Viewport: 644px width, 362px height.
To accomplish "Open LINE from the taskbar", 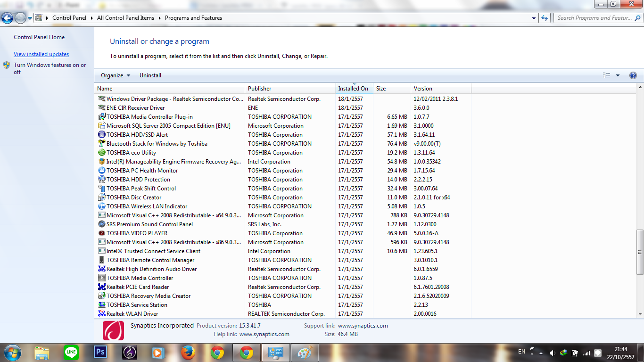I will (71, 353).
